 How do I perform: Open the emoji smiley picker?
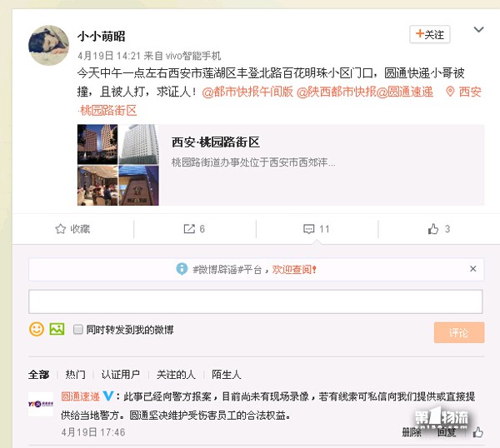(37, 329)
